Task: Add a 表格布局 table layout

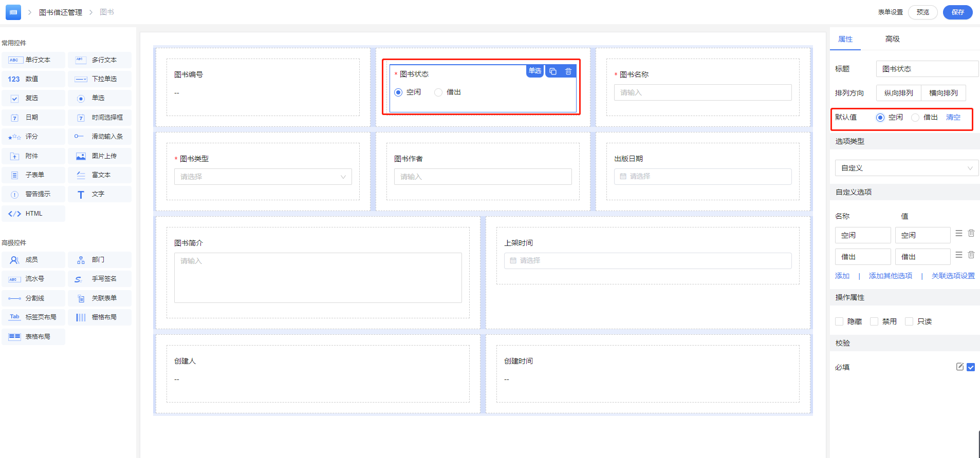Action: [x=33, y=337]
